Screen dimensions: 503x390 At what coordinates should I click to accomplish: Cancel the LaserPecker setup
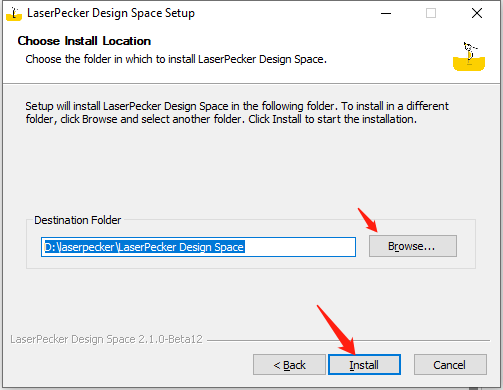[450, 365]
